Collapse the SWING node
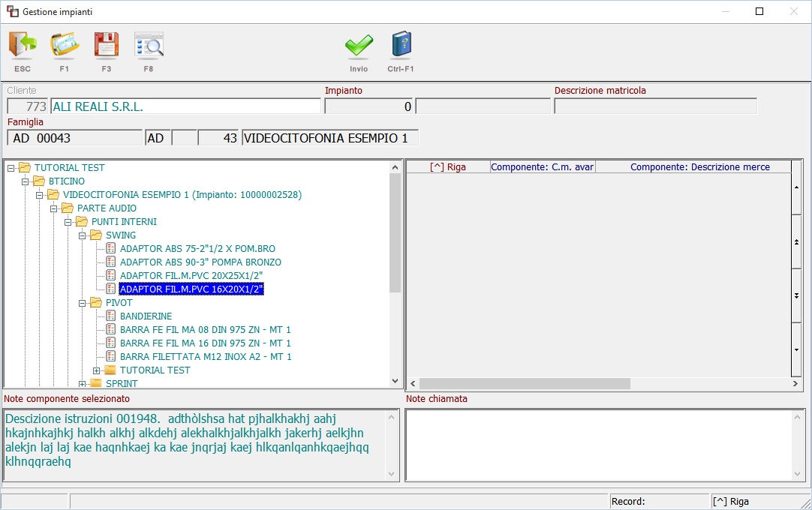 (83, 235)
